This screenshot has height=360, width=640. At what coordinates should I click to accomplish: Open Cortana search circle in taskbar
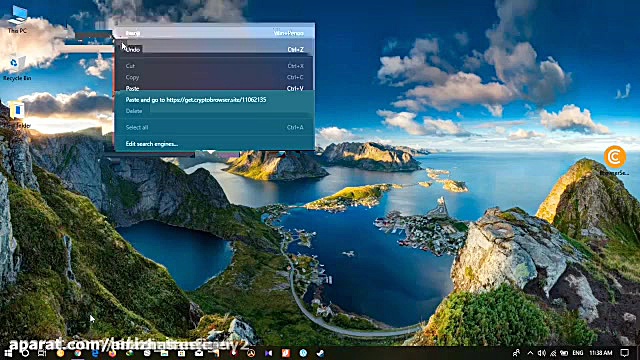tap(25, 353)
